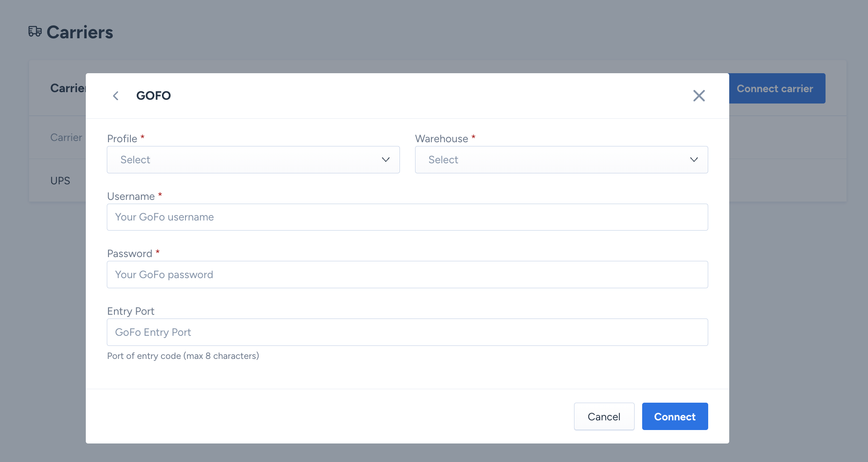Click the Carriers page heading
Screen dimensions: 868x462
80,32
